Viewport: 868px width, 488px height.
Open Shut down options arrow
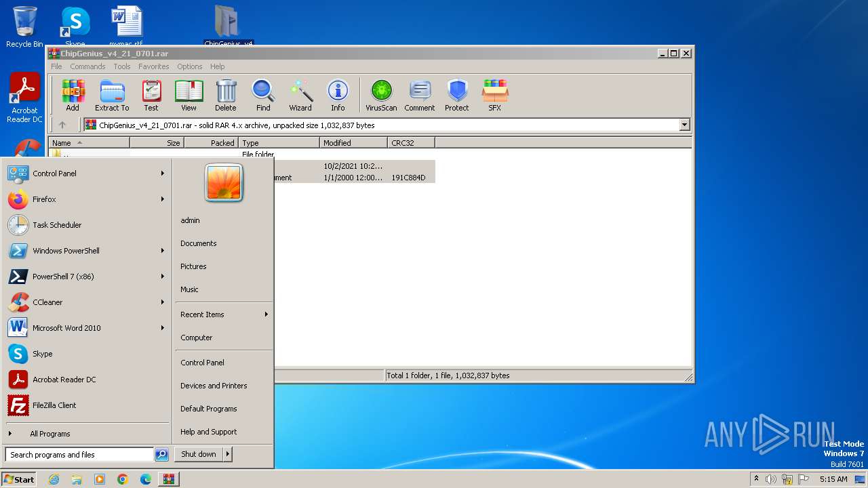click(x=228, y=455)
